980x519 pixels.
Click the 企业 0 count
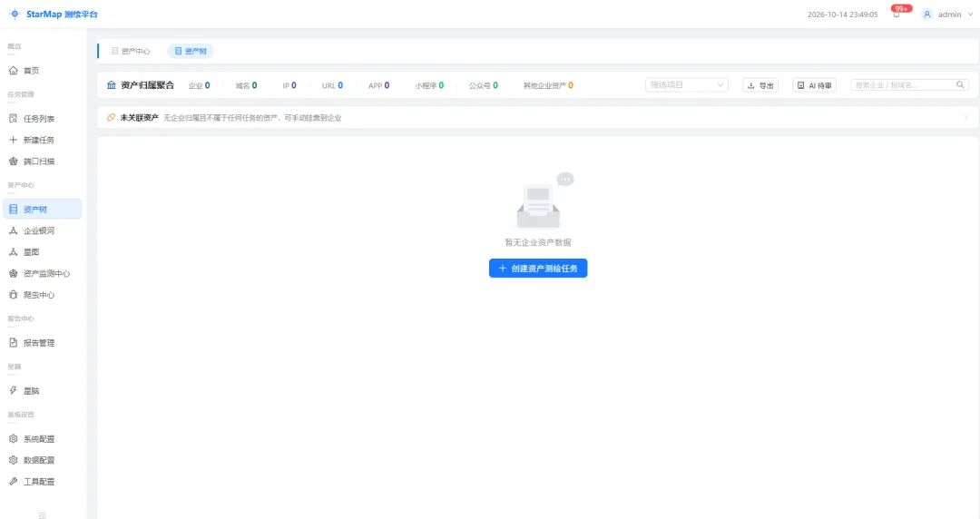point(200,85)
